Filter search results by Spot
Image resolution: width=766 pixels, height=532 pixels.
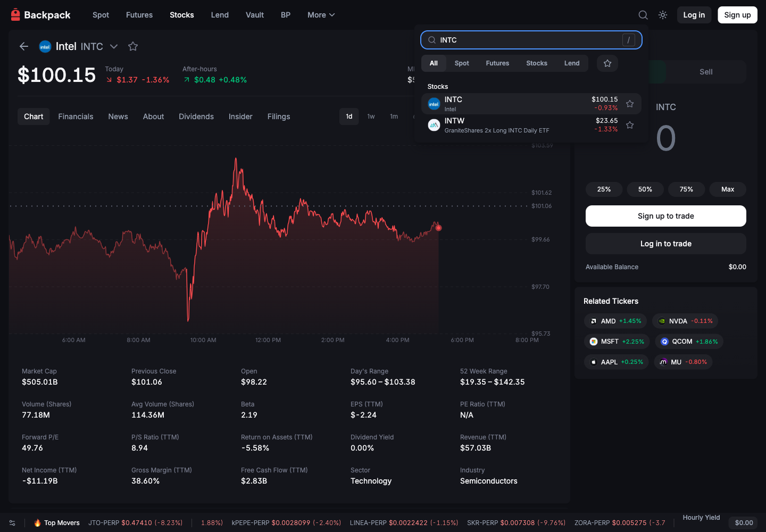462,63
